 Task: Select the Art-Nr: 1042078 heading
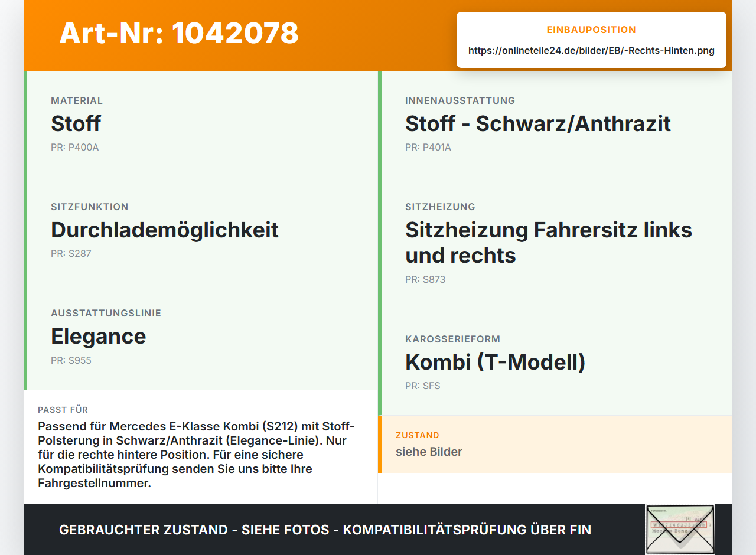[179, 33]
